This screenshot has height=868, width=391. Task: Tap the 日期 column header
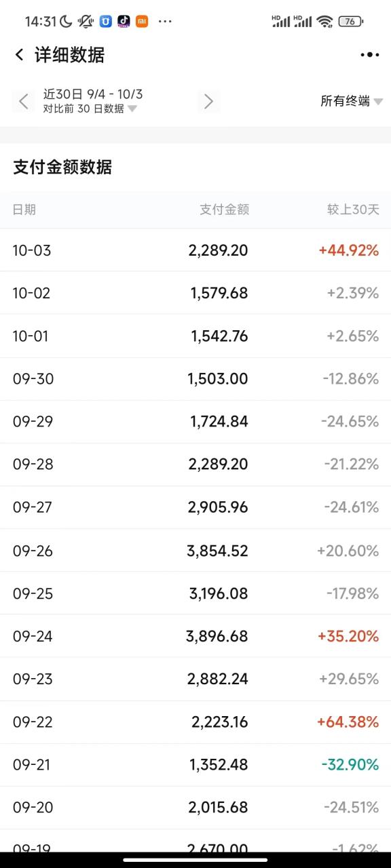[x=24, y=210]
